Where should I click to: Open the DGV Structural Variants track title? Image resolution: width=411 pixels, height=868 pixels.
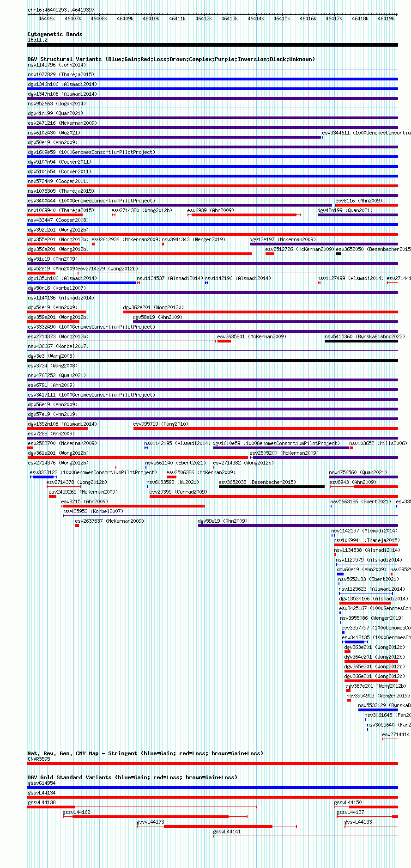click(171, 59)
